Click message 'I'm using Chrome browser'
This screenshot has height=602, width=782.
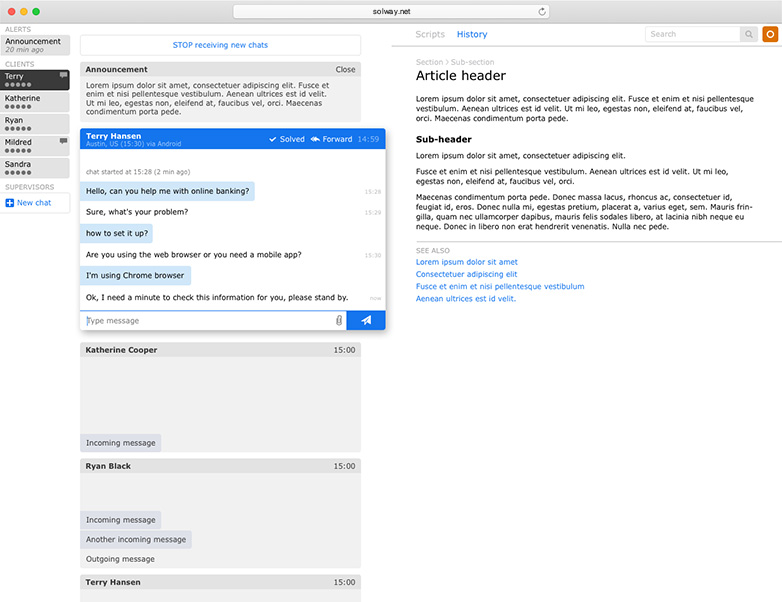pos(135,275)
